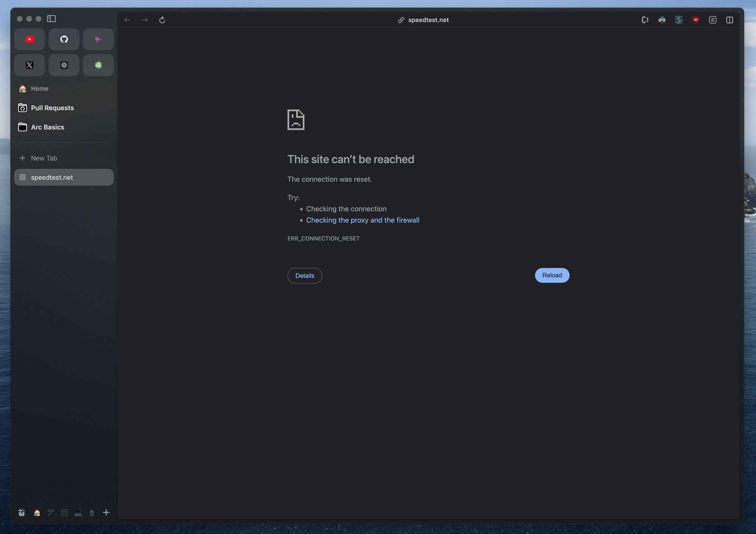Viewport: 756px width, 534px height.
Task: Reload the speedtest.net page
Action: [x=552, y=275]
